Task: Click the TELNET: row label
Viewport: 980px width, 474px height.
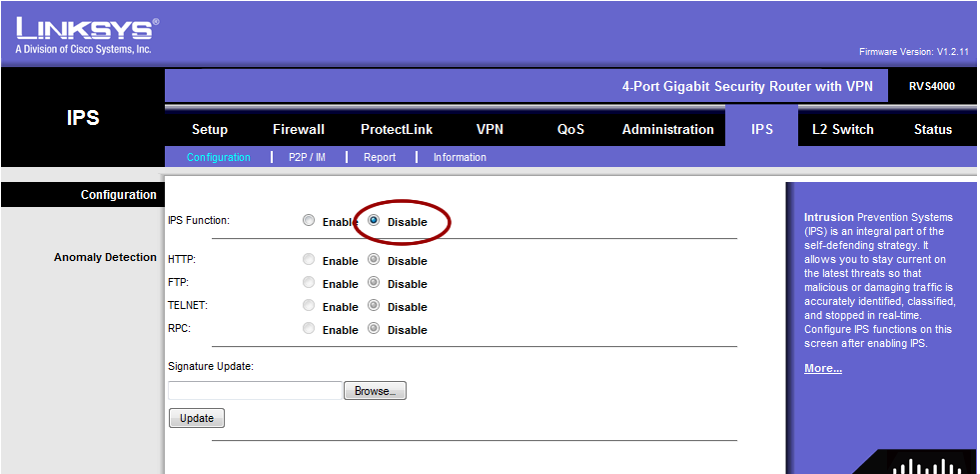Action: (x=188, y=306)
